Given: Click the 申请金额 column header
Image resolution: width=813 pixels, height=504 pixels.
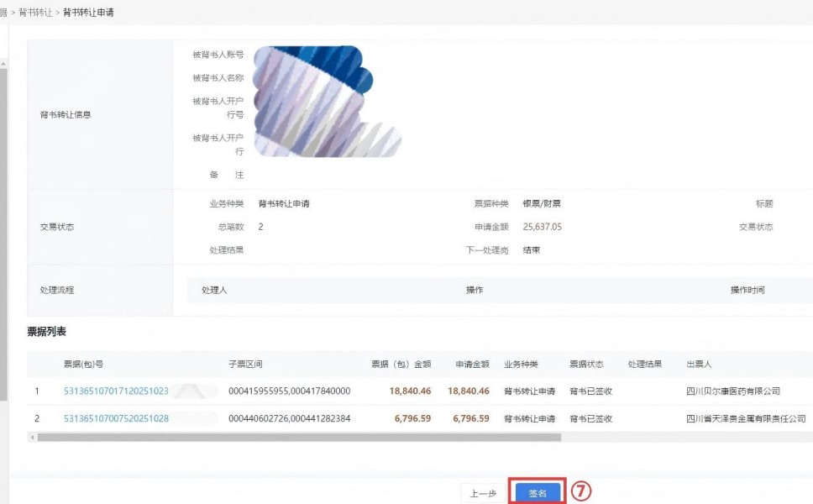Looking at the screenshot, I should 472,365.
